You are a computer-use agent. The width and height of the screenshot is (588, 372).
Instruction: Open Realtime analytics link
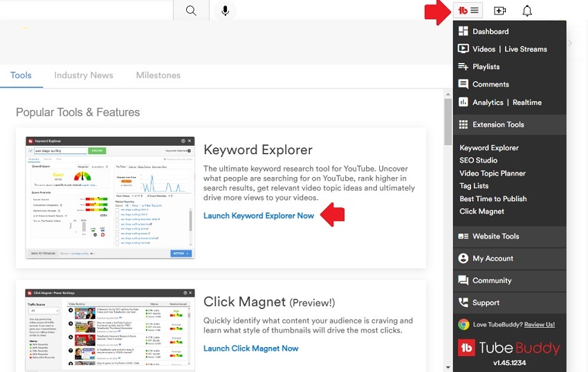click(x=527, y=102)
